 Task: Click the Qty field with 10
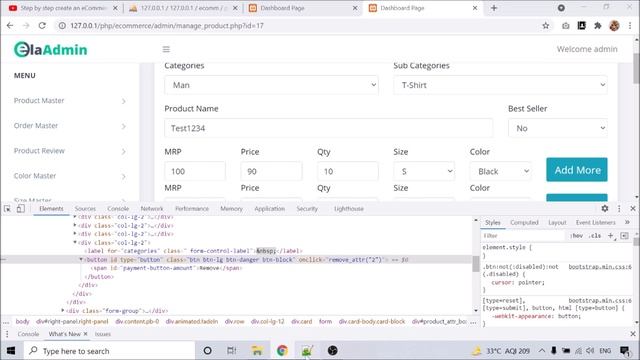(x=348, y=171)
